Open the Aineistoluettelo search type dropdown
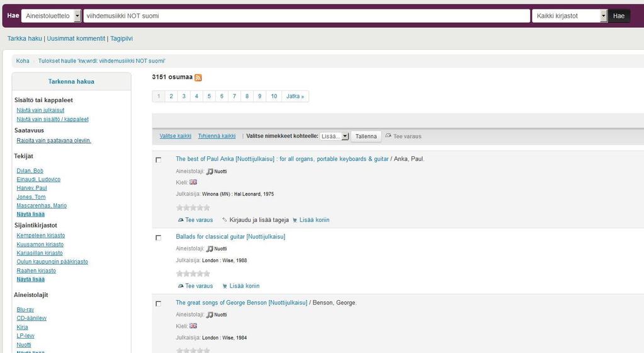Image resolution: width=644 pixels, height=353 pixels. pos(52,16)
